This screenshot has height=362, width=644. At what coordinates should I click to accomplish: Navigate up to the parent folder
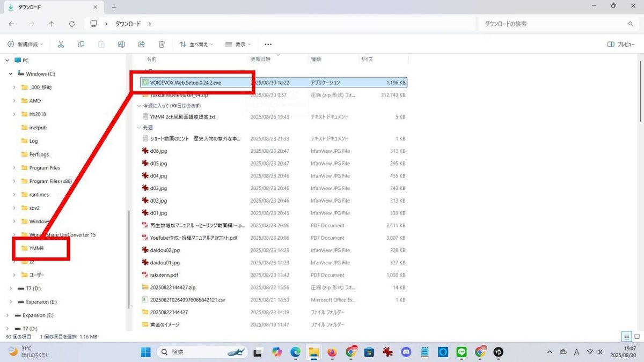tap(51, 24)
